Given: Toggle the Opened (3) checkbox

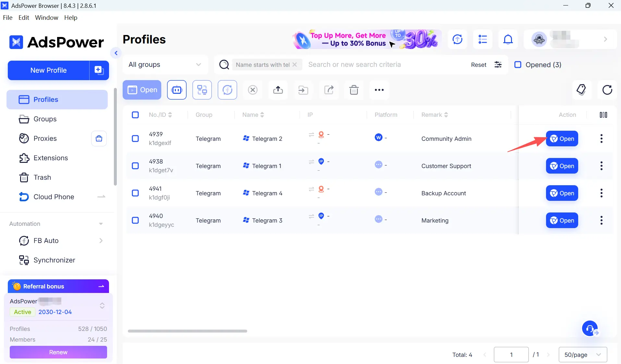Looking at the screenshot, I should (x=518, y=65).
